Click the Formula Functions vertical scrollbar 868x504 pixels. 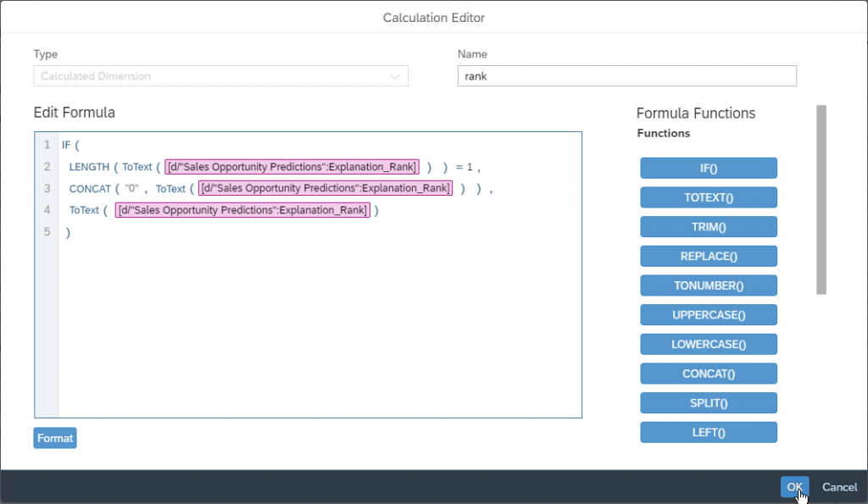(x=821, y=200)
